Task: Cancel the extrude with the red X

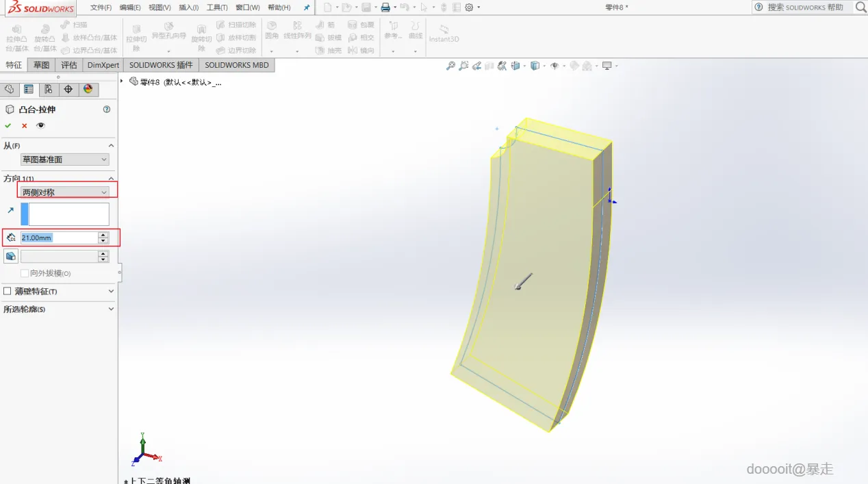Action: pos(24,126)
